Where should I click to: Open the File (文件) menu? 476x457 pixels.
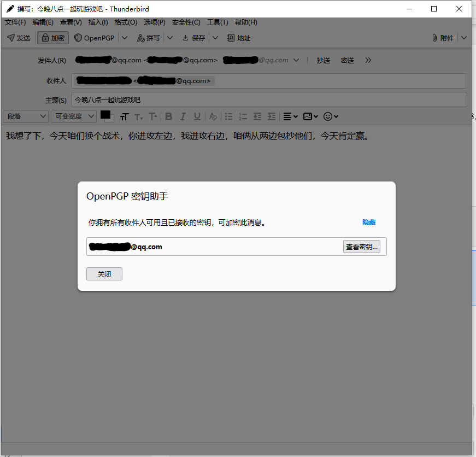click(15, 22)
